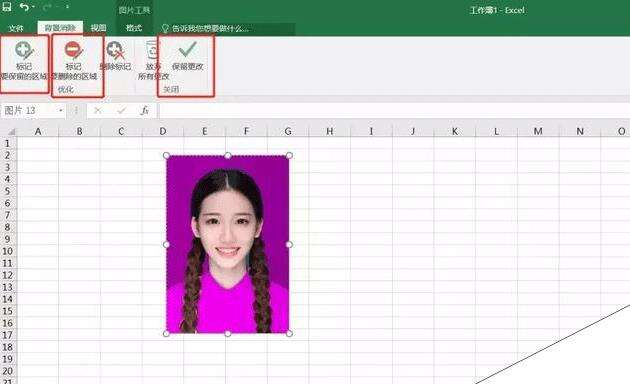This screenshot has height=384, width=630.
Task: Open the Insert Function fx dialog
Action: pos(145,110)
